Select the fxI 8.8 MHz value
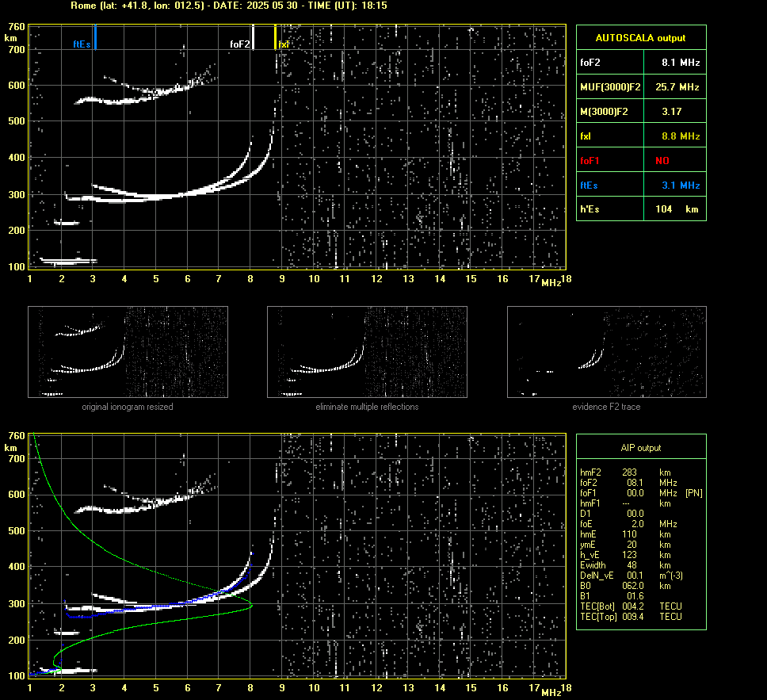Image resolution: width=767 pixels, height=700 pixels. click(x=681, y=136)
